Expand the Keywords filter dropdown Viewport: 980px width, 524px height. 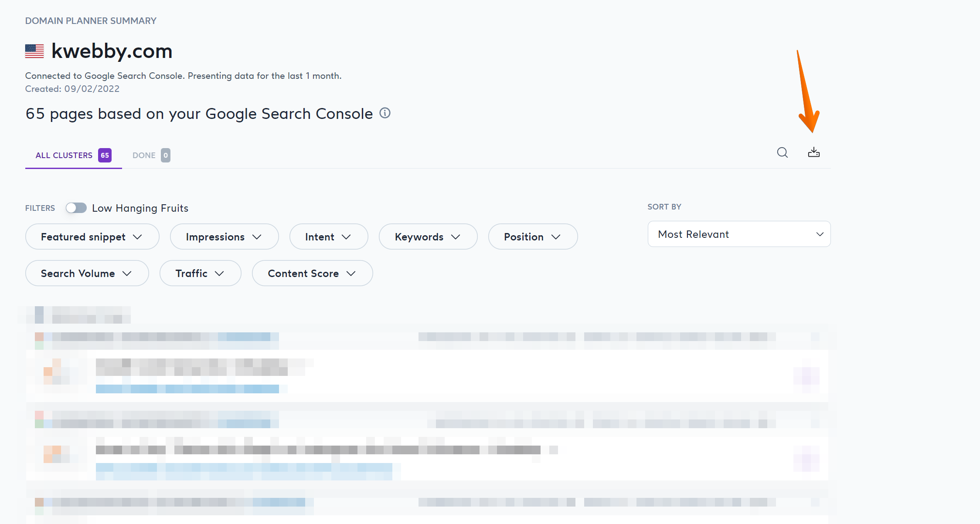click(428, 237)
